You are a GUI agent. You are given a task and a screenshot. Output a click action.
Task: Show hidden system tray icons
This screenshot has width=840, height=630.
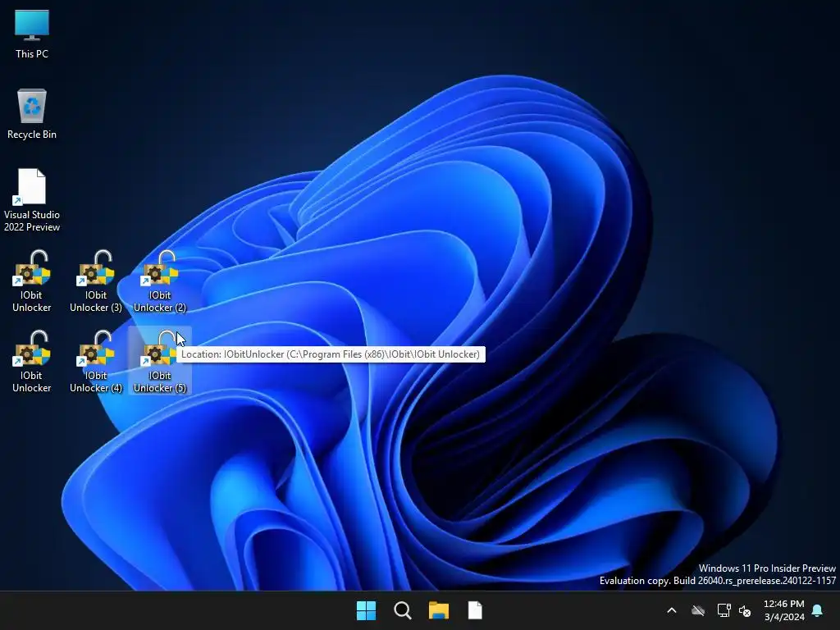(x=671, y=610)
